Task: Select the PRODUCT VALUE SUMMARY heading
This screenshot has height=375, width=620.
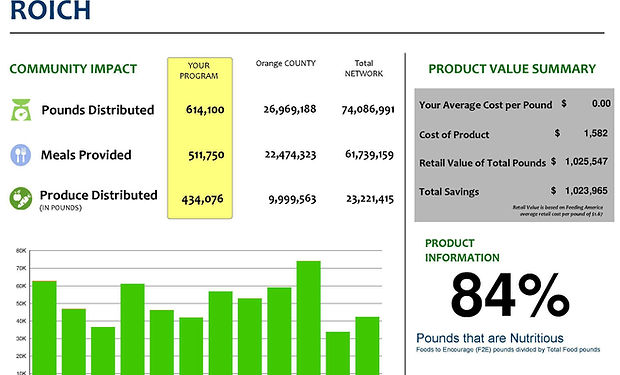Action: tap(512, 69)
